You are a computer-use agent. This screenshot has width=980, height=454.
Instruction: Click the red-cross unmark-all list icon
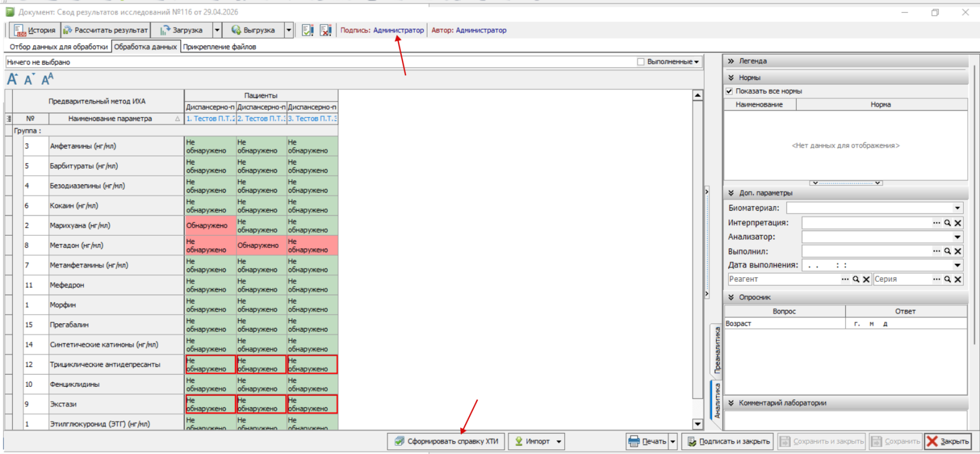pos(325,30)
